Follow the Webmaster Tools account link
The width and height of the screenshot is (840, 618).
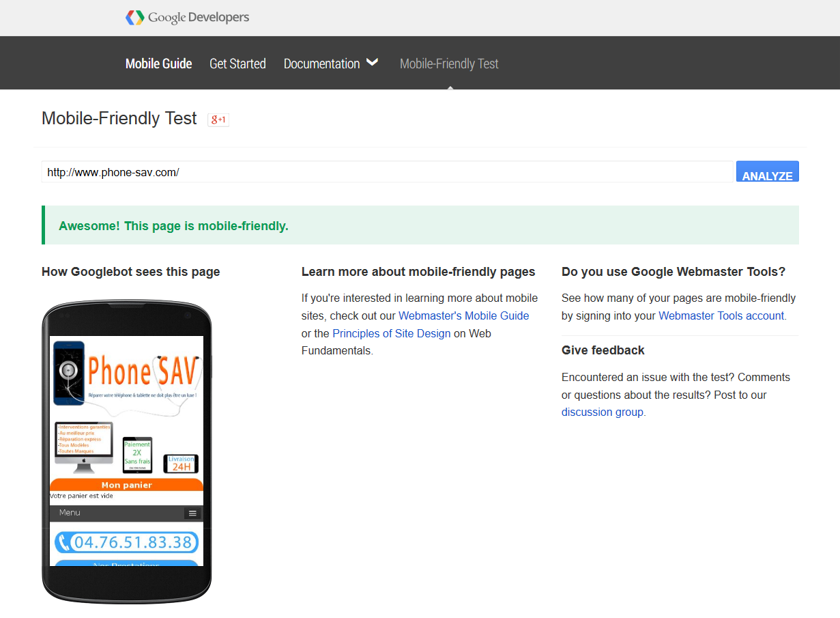[x=721, y=315]
